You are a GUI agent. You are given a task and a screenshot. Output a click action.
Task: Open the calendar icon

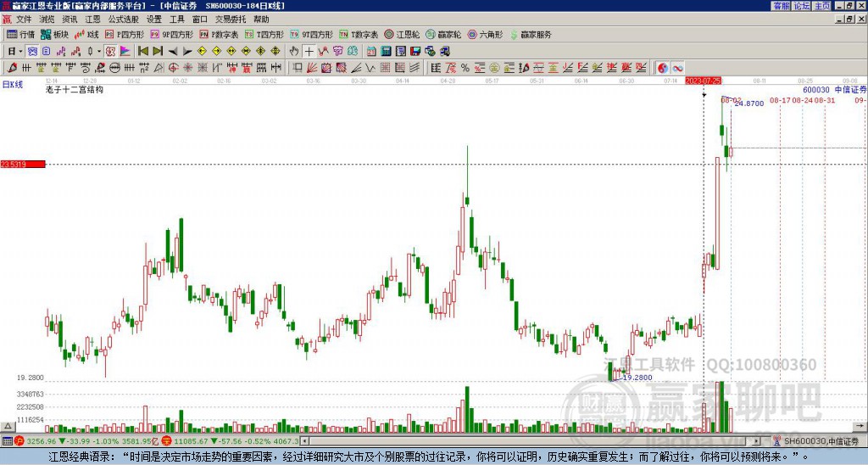click(x=371, y=52)
